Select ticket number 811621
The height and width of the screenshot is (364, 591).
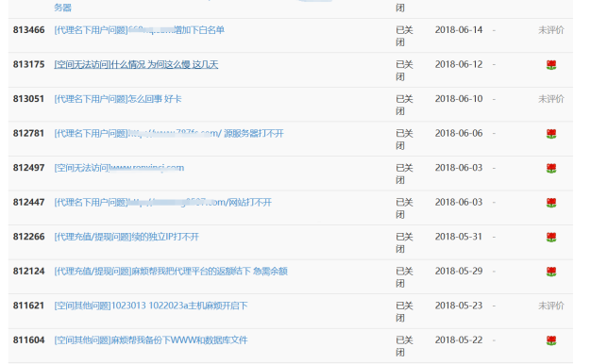click(28, 306)
